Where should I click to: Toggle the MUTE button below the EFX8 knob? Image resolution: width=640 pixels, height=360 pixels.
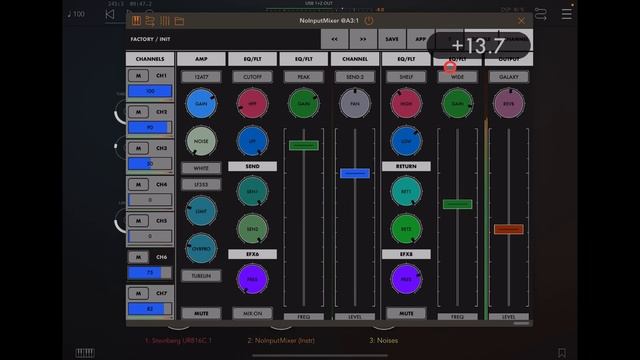[x=406, y=313]
